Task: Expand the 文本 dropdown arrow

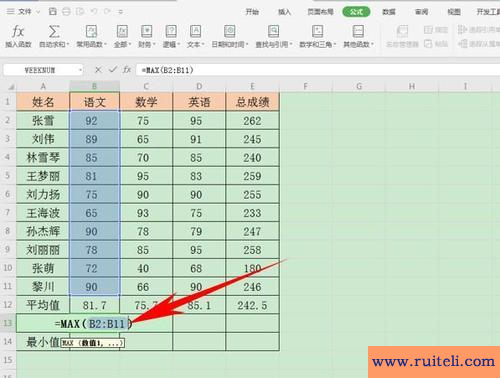Action: click(203, 44)
